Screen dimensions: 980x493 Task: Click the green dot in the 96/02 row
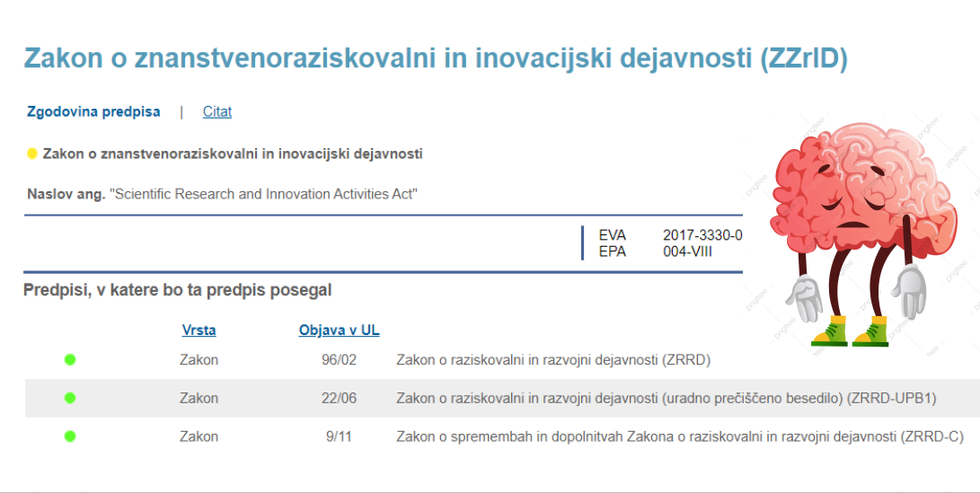(x=70, y=360)
